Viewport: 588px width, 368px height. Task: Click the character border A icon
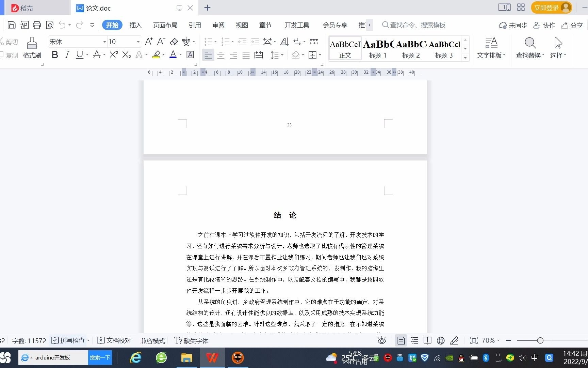[x=191, y=55]
